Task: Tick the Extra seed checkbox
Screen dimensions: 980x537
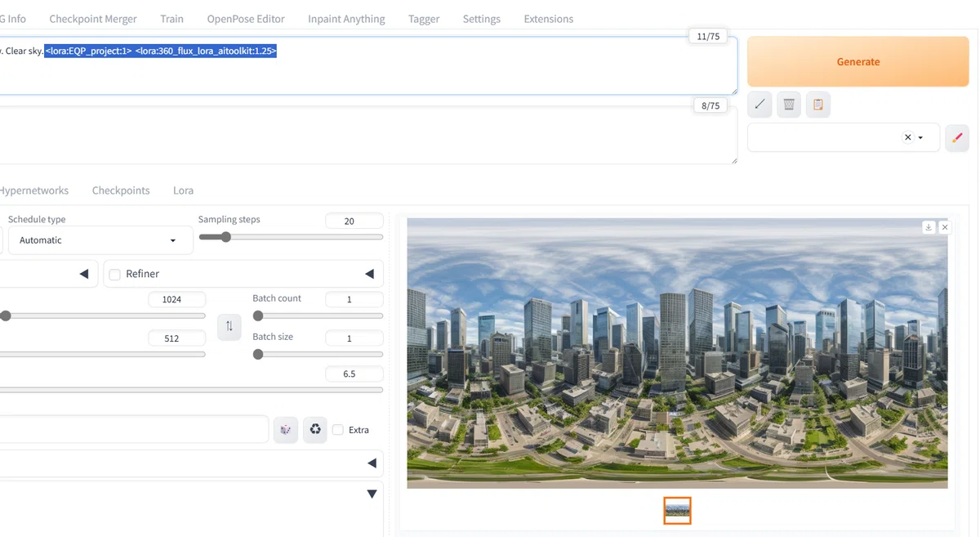Action: click(338, 430)
